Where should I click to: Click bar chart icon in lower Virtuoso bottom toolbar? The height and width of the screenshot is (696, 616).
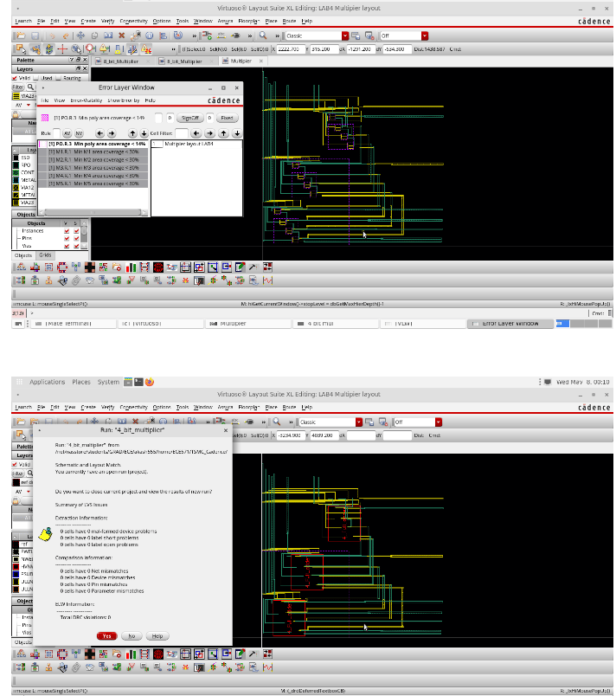(131, 654)
